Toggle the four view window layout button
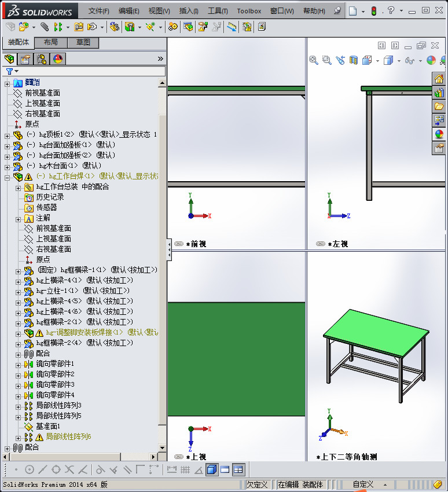Screen dimensions: 448x492 pyautogui.click(x=238, y=469)
